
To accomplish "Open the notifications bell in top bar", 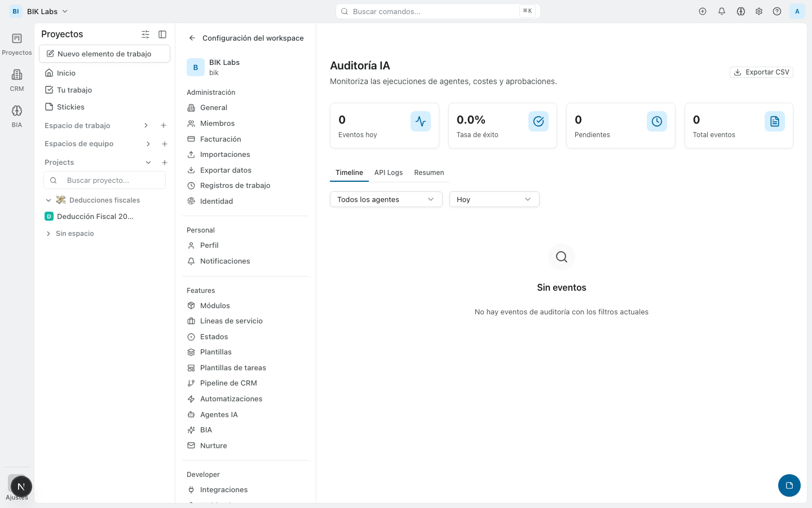I will coord(722,11).
